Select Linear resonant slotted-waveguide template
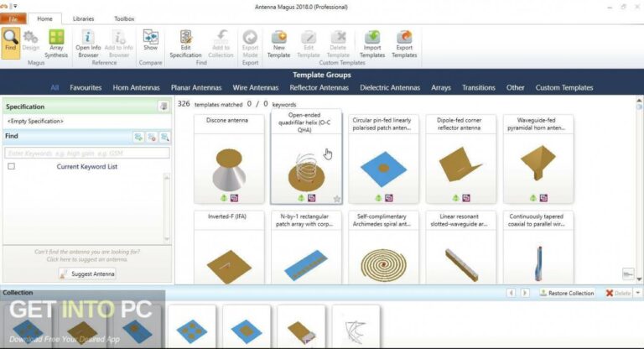This screenshot has height=349, width=644. click(461, 247)
